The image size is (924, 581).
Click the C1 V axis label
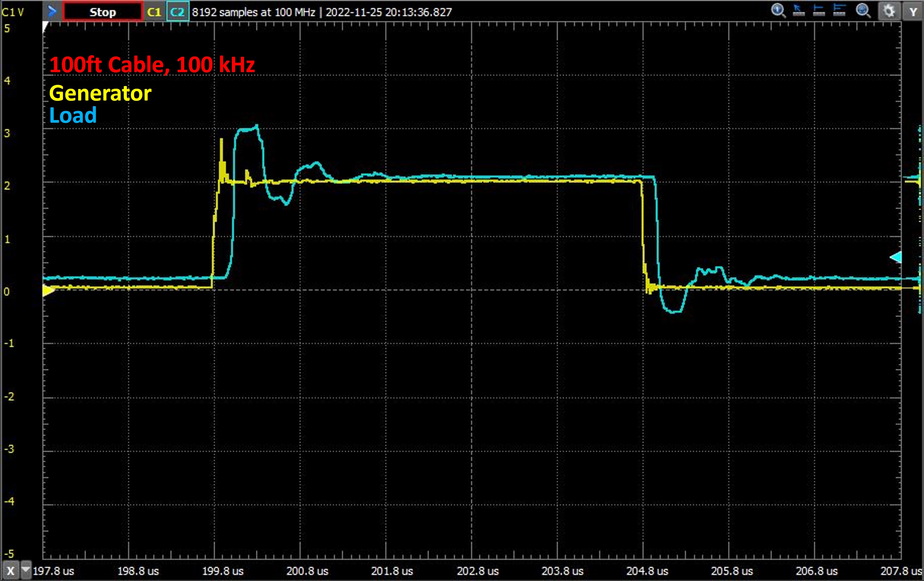click(x=13, y=12)
